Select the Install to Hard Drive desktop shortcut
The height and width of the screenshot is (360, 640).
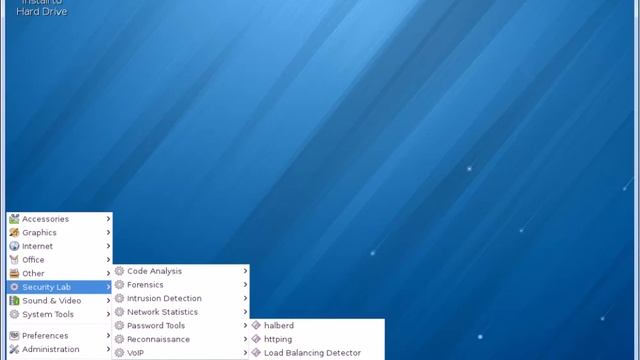tap(42, 8)
